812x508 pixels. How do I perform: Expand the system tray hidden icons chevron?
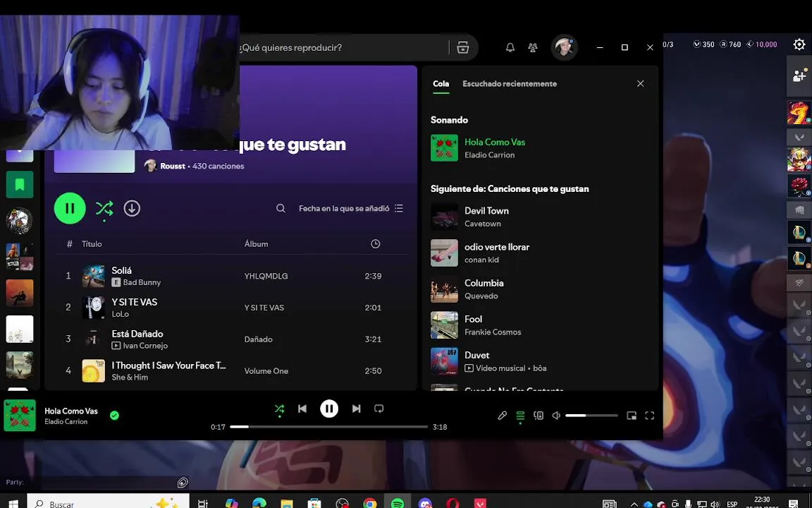coord(634,504)
